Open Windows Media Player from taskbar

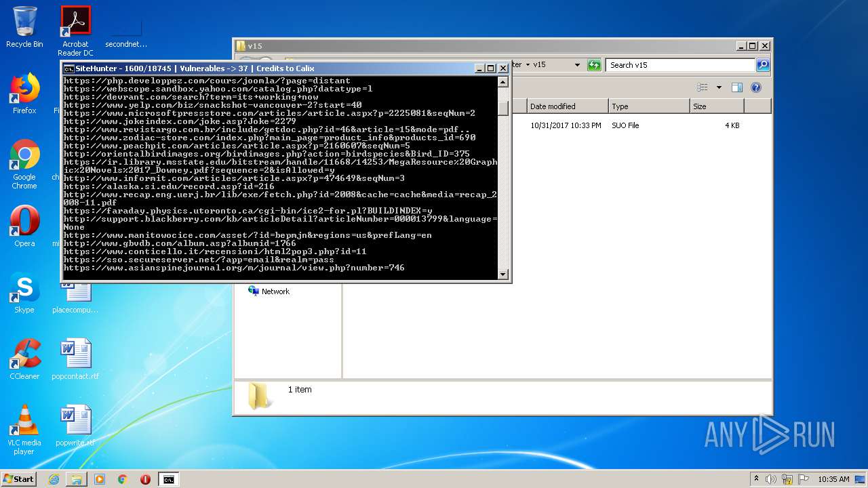pyautogui.click(x=100, y=479)
